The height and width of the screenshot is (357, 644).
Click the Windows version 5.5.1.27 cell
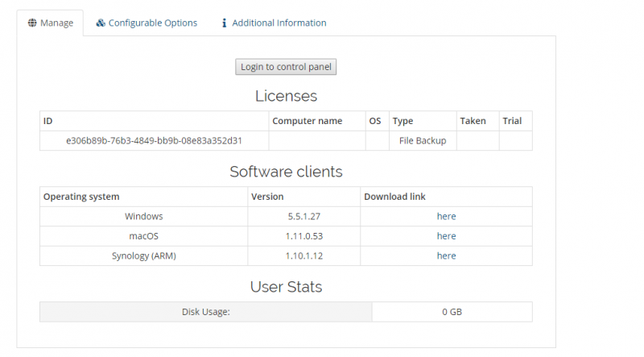pos(304,216)
